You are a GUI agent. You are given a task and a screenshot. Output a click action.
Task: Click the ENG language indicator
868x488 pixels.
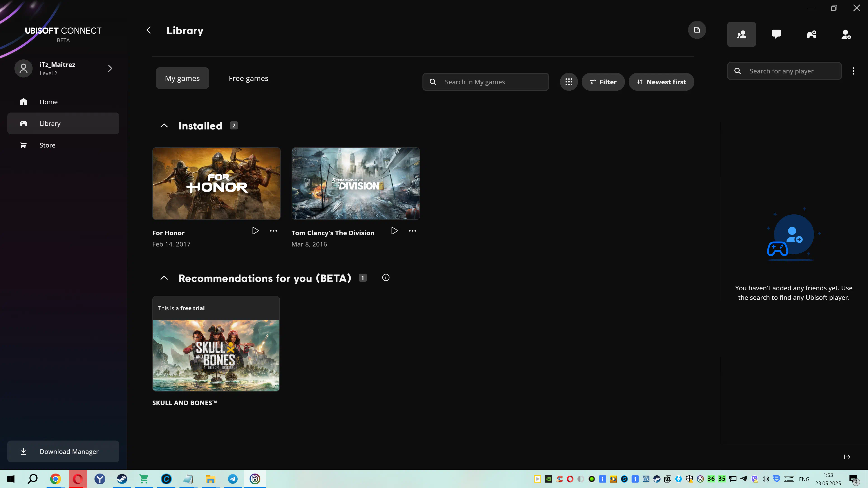(804, 479)
